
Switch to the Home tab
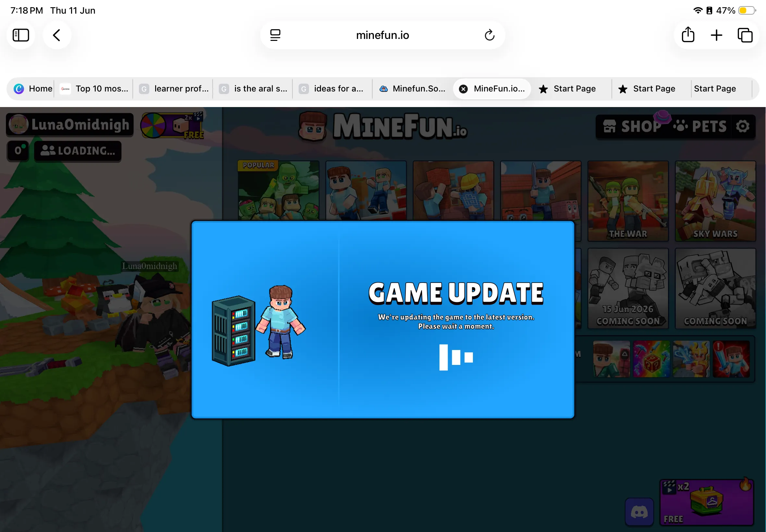pyautogui.click(x=33, y=89)
